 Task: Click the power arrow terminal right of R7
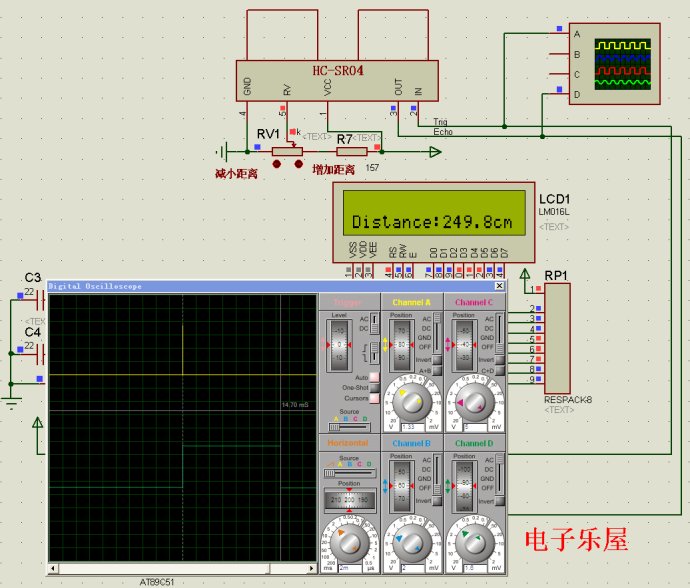435,152
